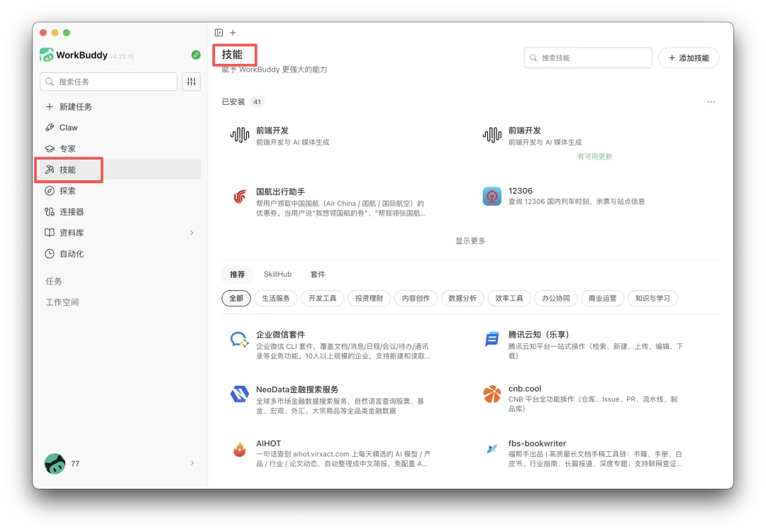This screenshot has width=766, height=532.
Task: Open a new tab with plus icon
Action: coord(233,33)
